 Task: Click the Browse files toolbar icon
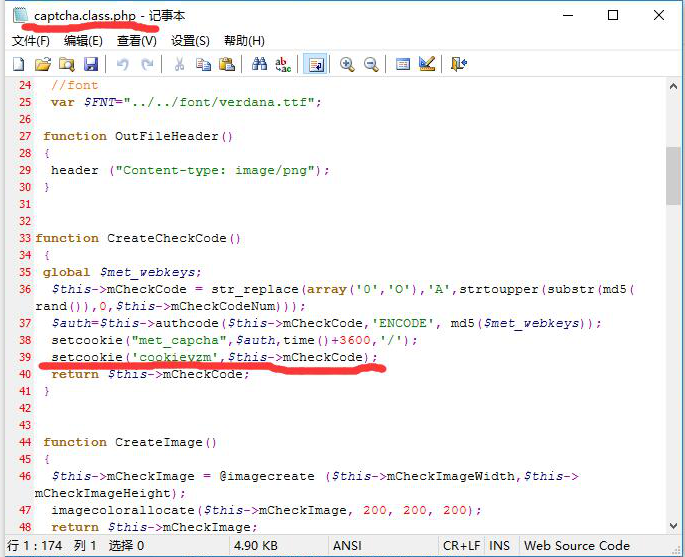tap(67, 64)
